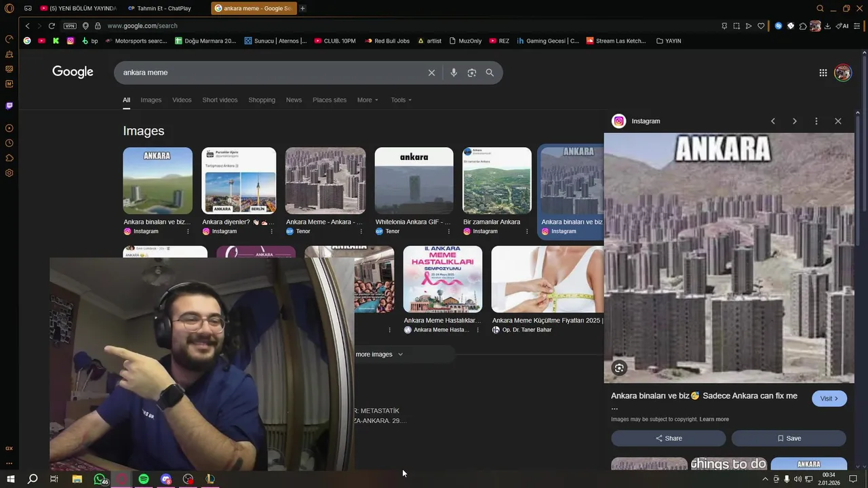Click the Save button in the preview
This screenshot has height=488, width=868.
789,438
